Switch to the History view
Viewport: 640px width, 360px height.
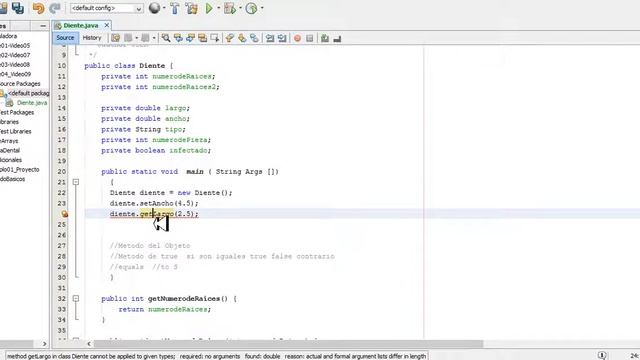click(92, 38)
